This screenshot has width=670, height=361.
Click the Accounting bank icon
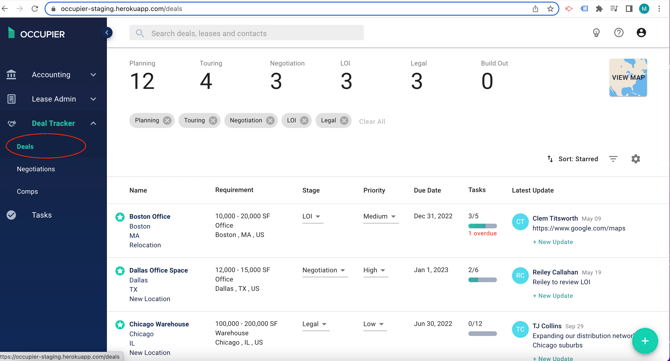[x=12, y=75]
